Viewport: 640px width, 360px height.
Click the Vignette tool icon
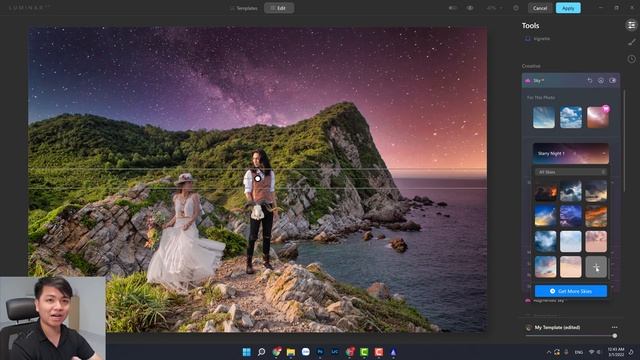(x=527, y=38)
